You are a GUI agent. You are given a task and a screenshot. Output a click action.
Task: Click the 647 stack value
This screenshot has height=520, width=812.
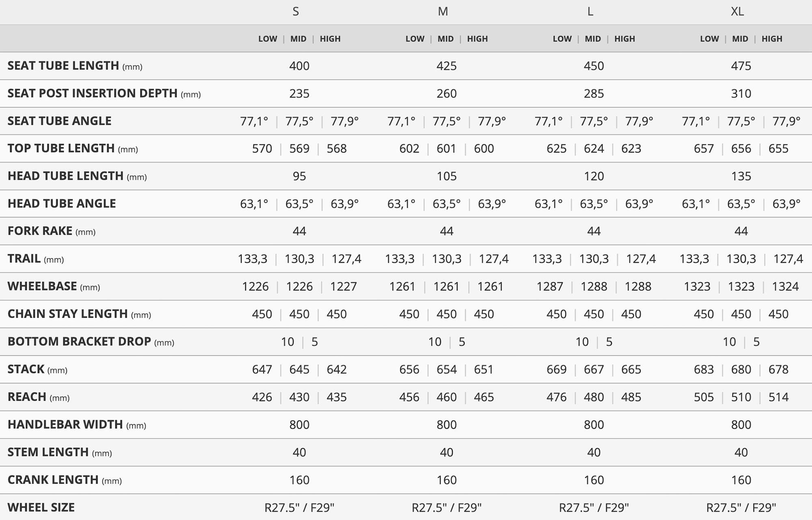pyautogui.click(x=262, y=370)
